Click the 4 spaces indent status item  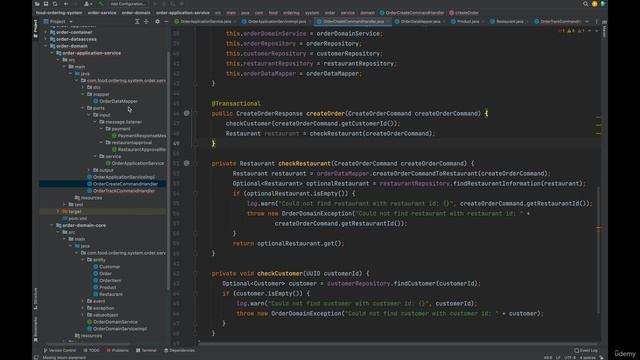(x=587, y=358)
